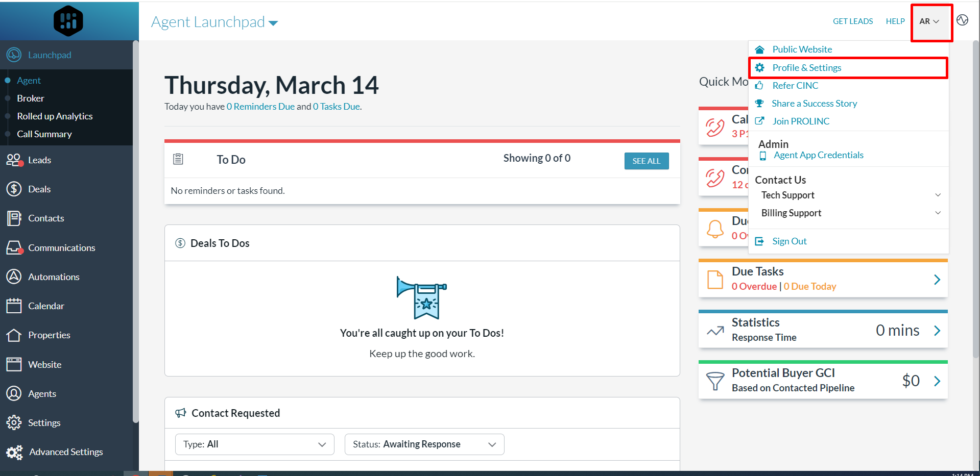The image size is (980, 476).
Task: Click the SEE ALL button
Action: coord(646,161)
